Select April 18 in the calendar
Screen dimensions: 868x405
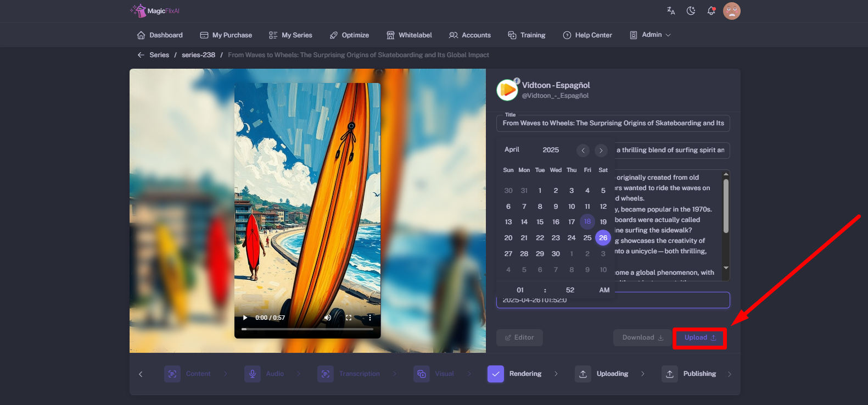click(587, 221)
